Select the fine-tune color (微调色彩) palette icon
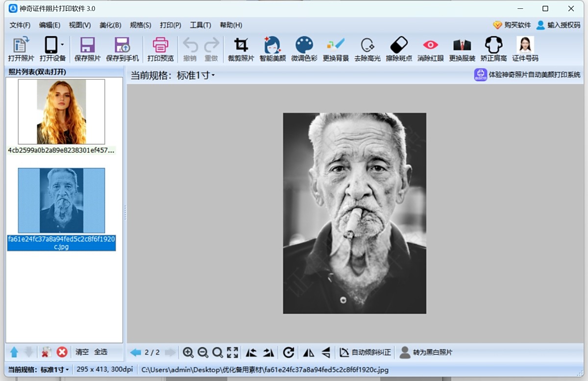 point(304,49)
